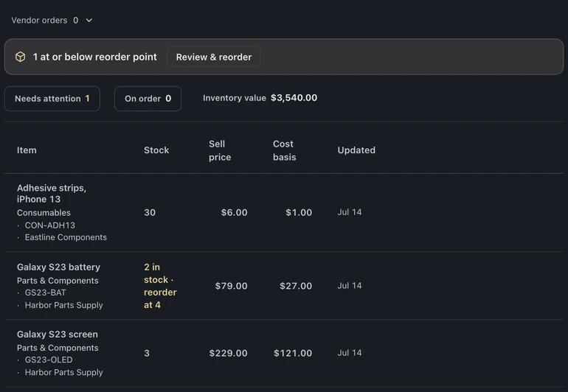Sort by the Item column header
This screenshot has width=568, height=392.
click(27, 150)
